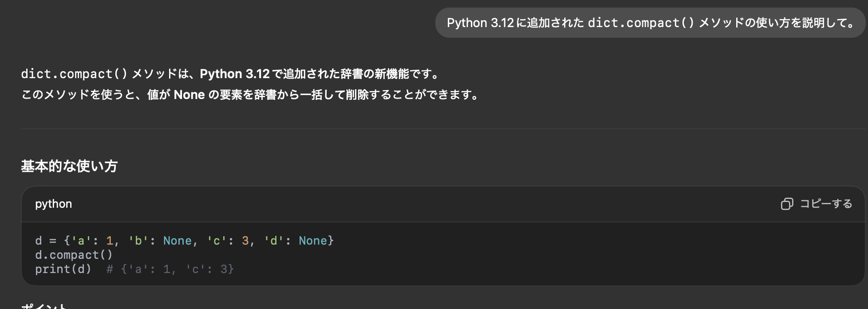The image size is (868, 309).
Task: Select the python language label on the code block
Action: click(53, 204)
